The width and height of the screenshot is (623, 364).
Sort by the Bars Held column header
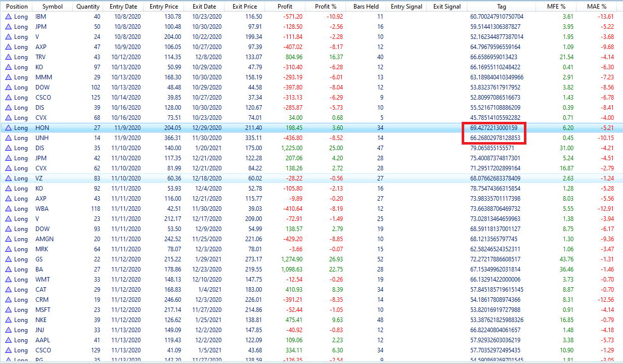click(366, 7)
